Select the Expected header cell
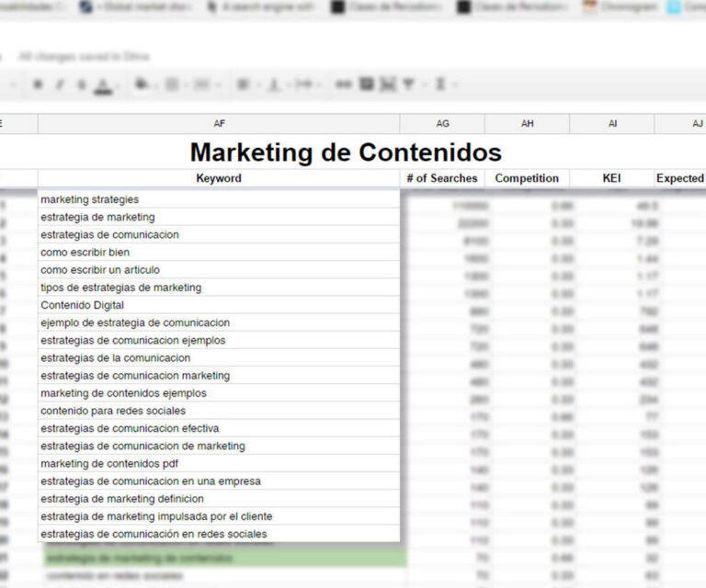Image resolution: width=706 pixels, height=588 pixels. pyautogui.click(x=680, y=178)
